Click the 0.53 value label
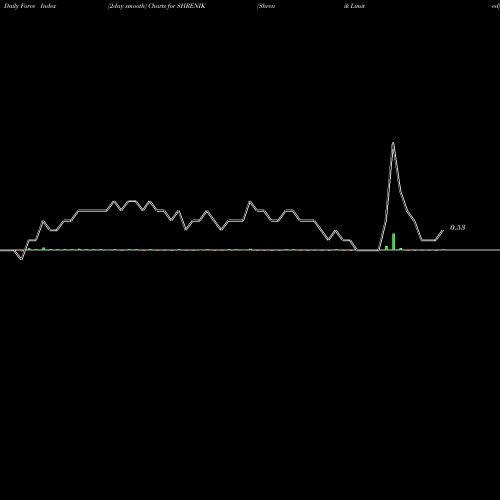 click(457, 228)
